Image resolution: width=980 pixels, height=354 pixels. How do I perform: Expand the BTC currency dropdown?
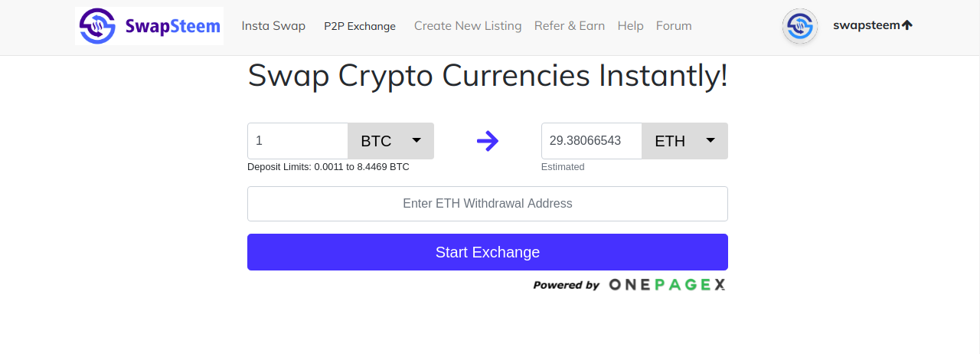tap(391, 141)
